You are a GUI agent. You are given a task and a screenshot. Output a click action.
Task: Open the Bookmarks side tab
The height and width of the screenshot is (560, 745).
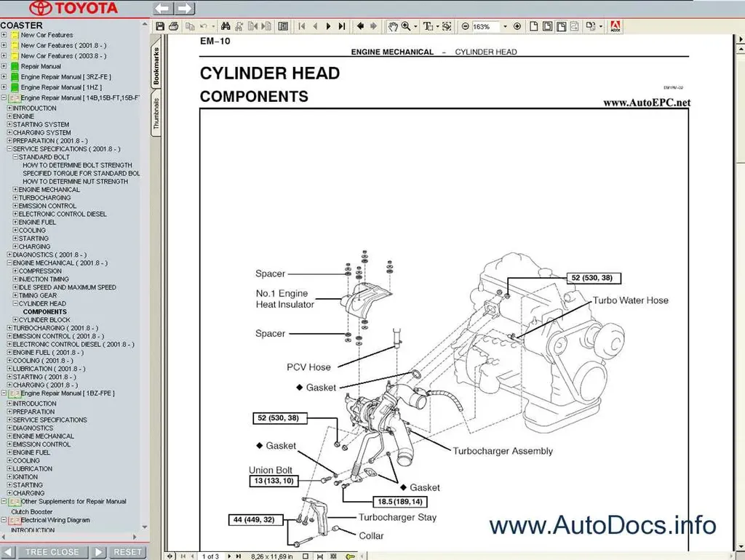click(x=156, y=66)
